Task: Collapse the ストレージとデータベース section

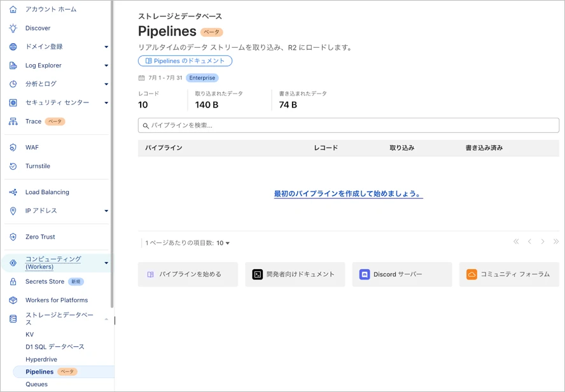Action: 106,319
